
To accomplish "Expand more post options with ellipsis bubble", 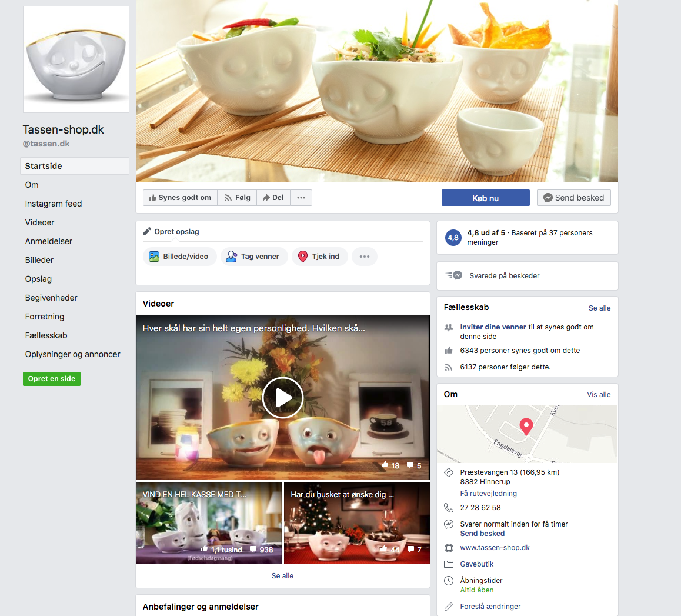I will click(x=365, y=257).
